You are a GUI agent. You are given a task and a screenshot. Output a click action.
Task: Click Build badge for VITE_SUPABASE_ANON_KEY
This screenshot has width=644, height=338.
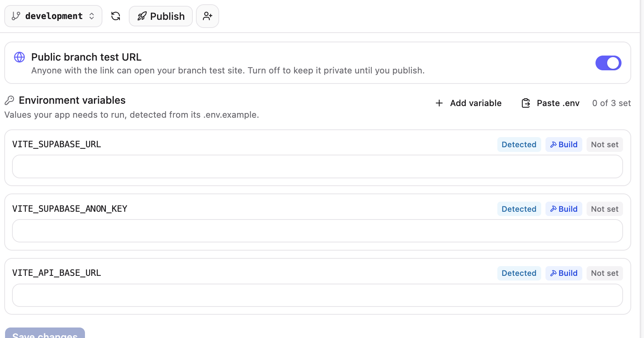[x=564, y=209]
